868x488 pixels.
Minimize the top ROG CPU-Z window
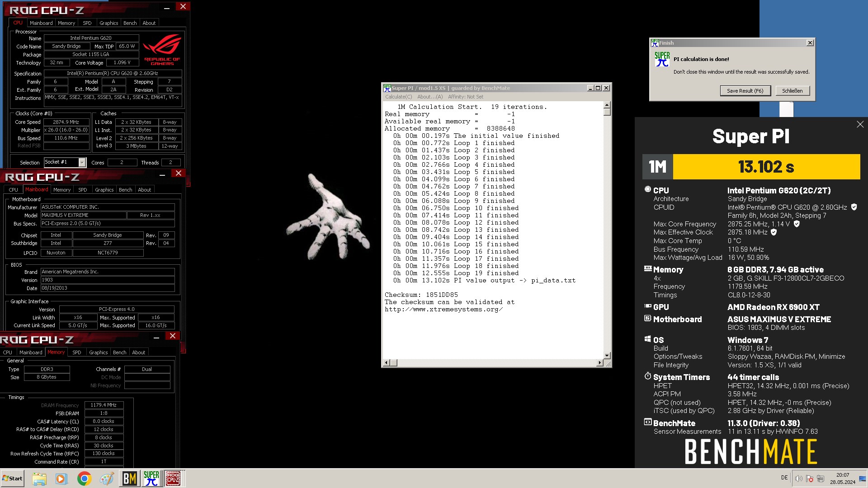[x=167, y=7]
